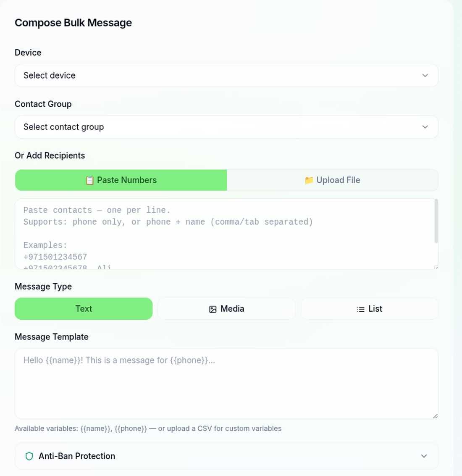Click the Compose Bulk Message heading

[73, 23]
